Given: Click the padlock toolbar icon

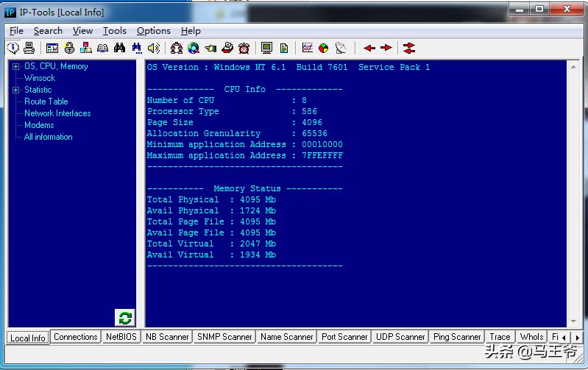Looking at the screenshot, I should (69, 48).
